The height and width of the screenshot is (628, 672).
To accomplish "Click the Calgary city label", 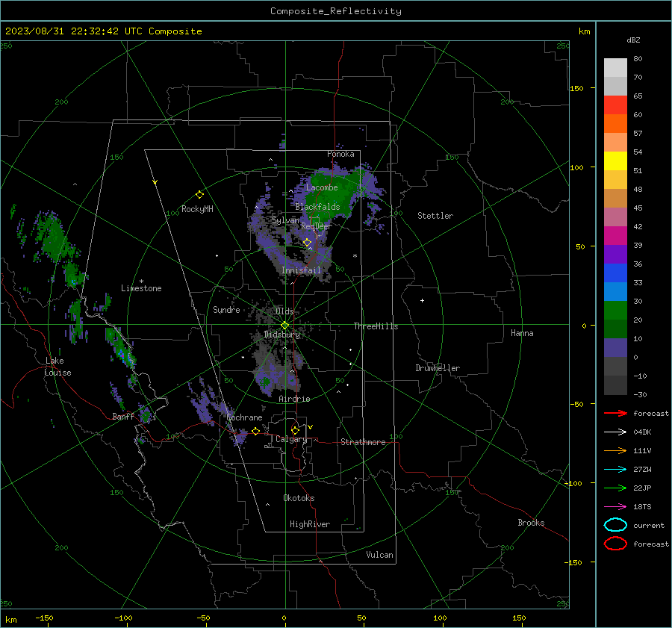I will click(291, 439).
